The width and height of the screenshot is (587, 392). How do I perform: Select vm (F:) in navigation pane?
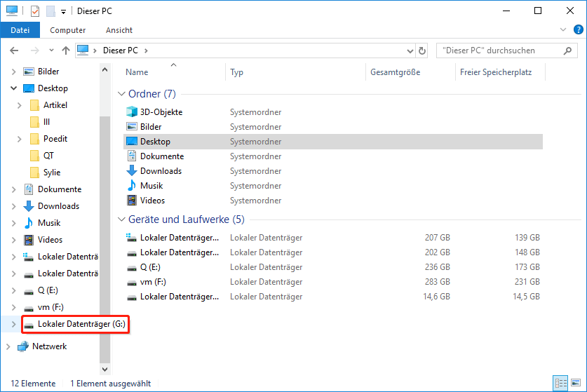point(50,307)
